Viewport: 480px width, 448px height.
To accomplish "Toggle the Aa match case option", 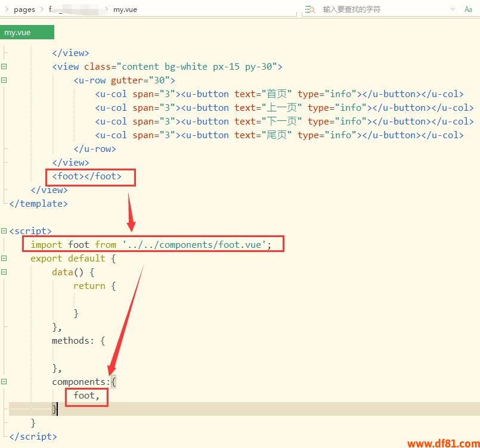I will pos(468,9).
